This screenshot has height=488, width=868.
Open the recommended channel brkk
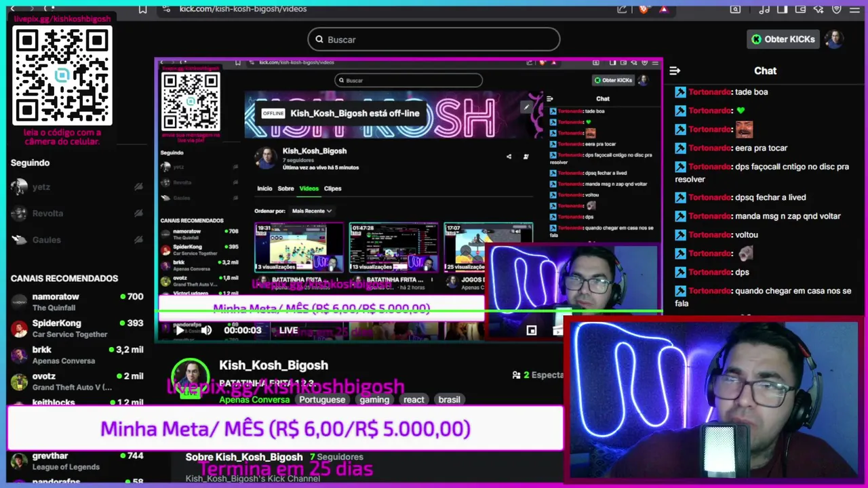78,354
